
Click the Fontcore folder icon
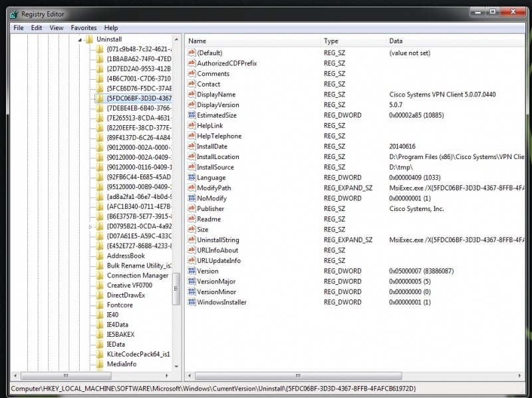coord(99,305)
